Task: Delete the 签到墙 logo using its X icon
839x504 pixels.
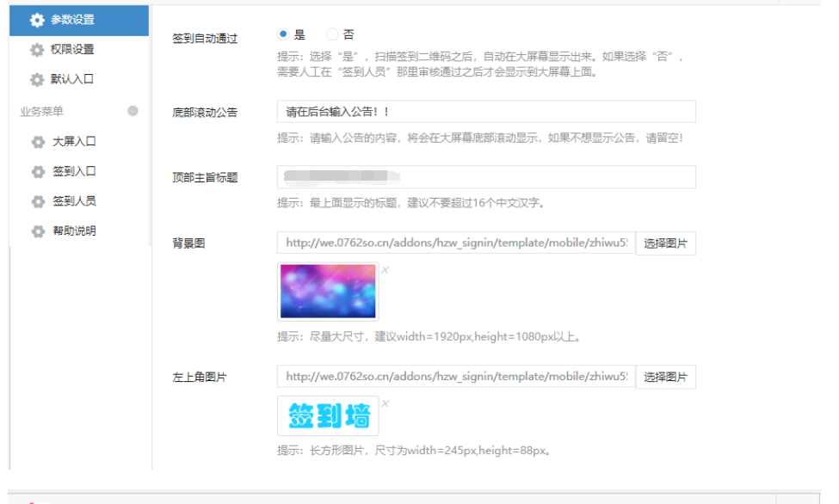Action: click(385, 402)
